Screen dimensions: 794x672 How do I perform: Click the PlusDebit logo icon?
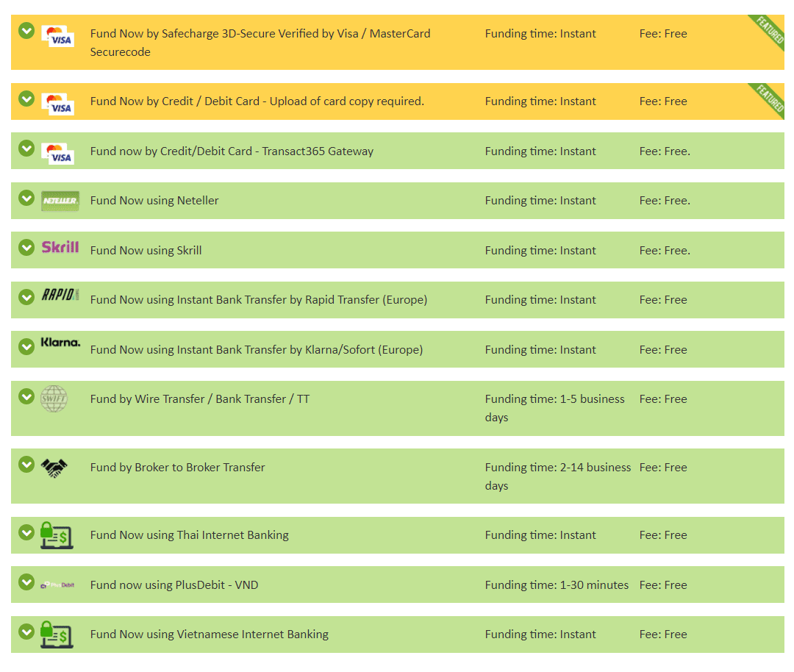click(x=57, y=585)
